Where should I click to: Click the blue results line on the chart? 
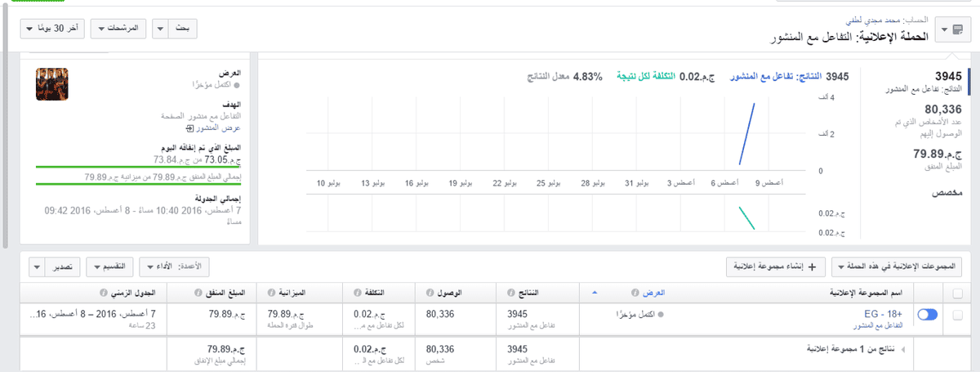tap(746, 132)
